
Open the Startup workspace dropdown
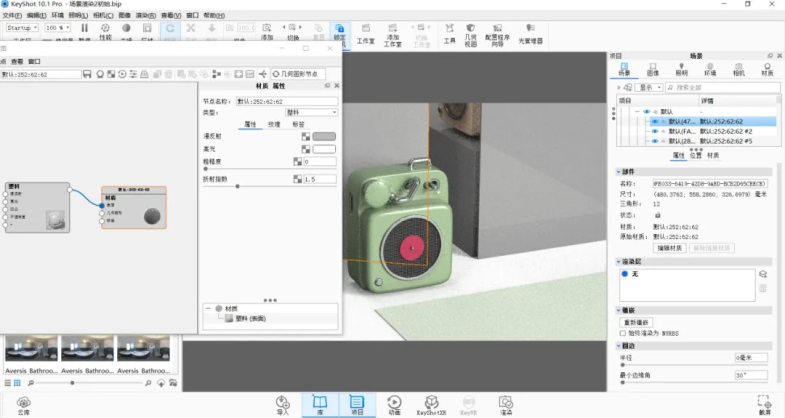(21, 28)
